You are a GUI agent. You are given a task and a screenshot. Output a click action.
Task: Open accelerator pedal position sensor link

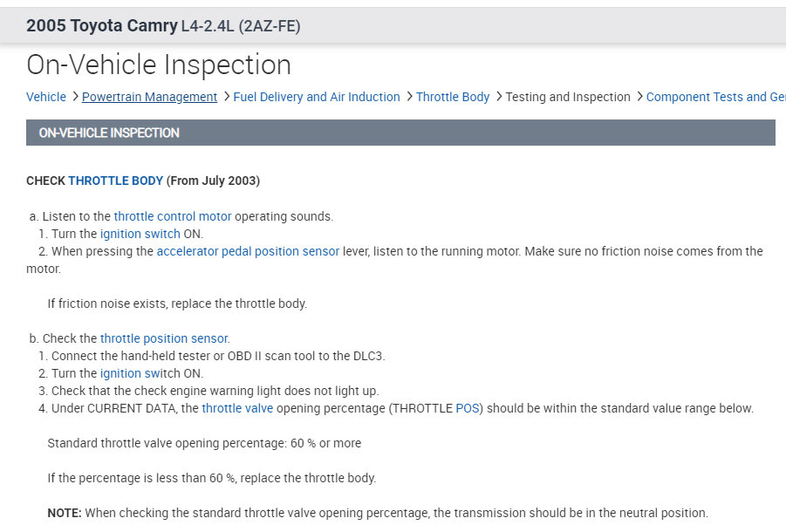tap(248, 251)
